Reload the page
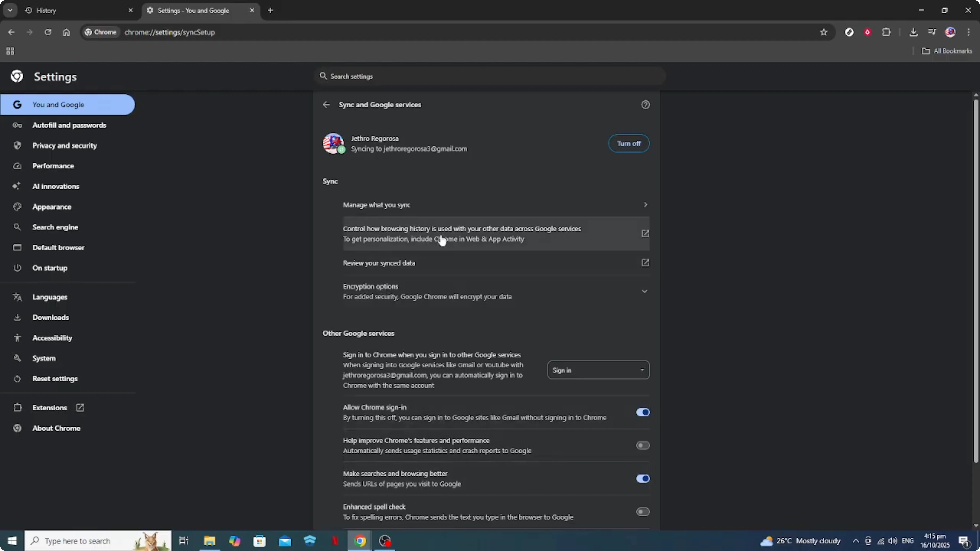 point(48,32)
